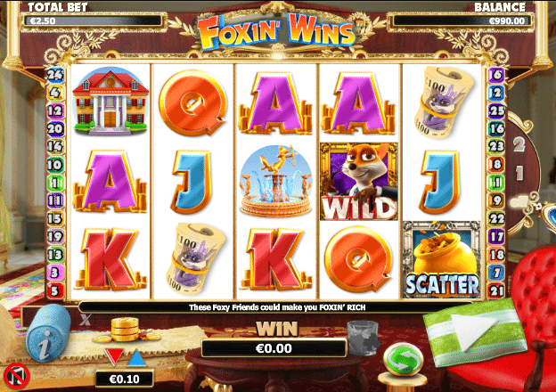
Task: Activate Superbet level 2 on the lever
Action: (519, 144)
